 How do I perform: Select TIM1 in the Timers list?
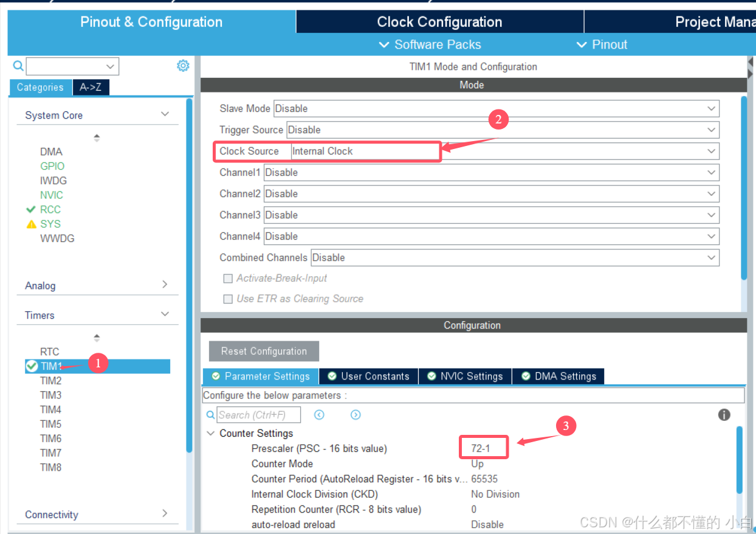(x=97, y=366)
